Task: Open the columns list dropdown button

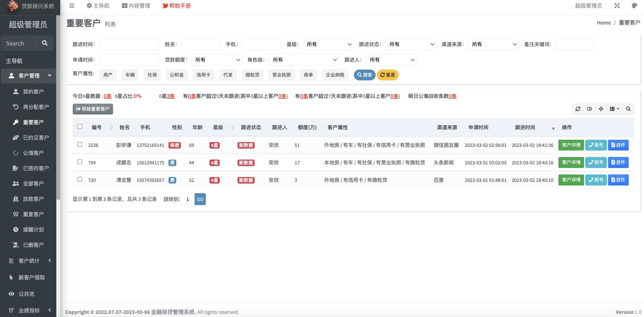Action: (x=614, y=109)
